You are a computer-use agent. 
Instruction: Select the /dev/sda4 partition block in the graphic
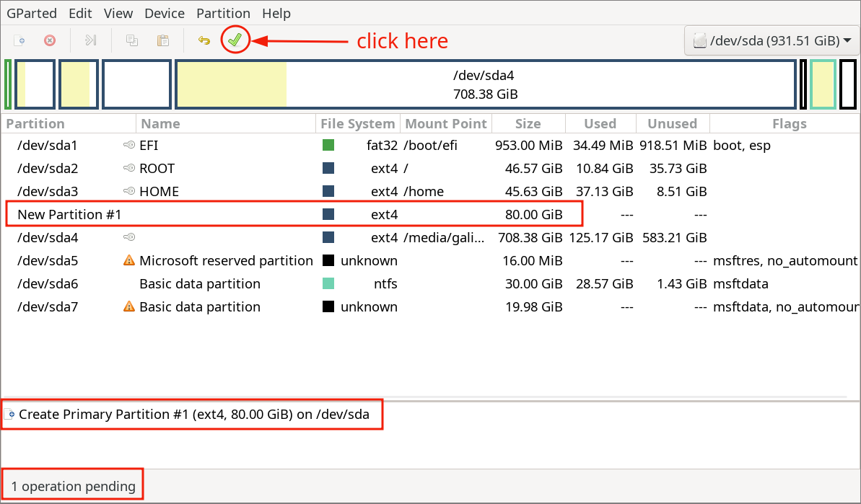coord(486,84)
